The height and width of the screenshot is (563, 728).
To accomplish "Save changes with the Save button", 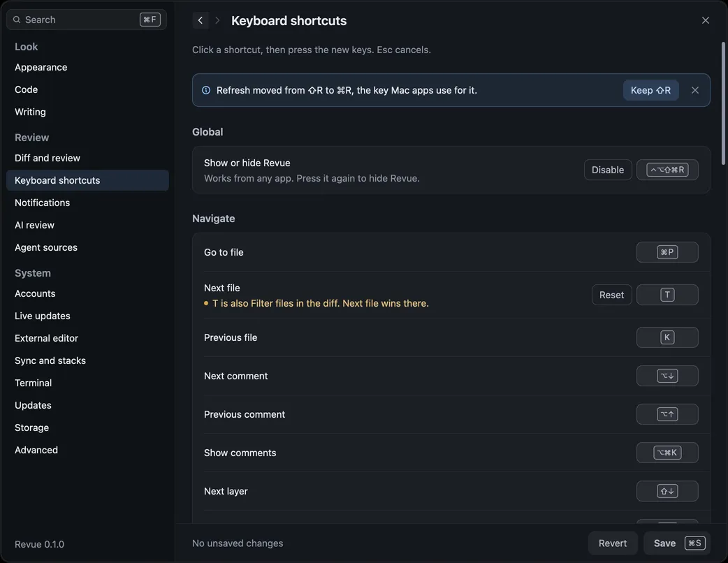I will pos(677,543).
